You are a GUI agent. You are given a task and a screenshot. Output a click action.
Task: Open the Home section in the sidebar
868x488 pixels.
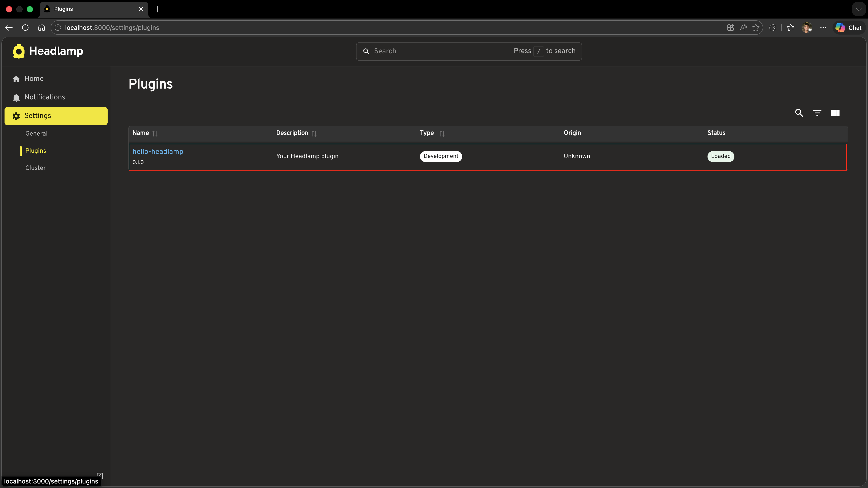[x=34, y=78]
